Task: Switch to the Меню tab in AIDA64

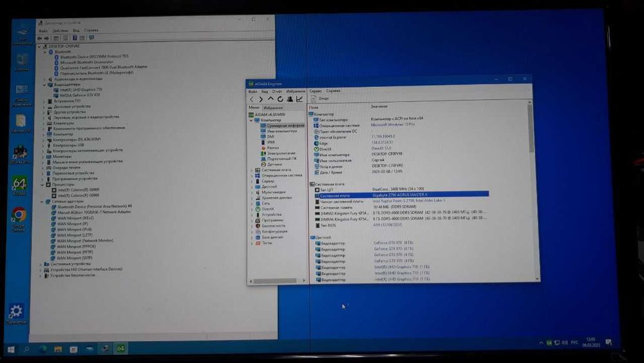Action: click(254, 108)
